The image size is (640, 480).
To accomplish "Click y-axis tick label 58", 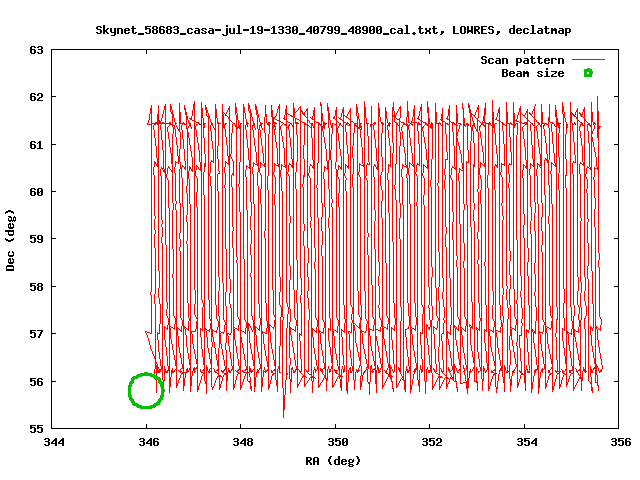I will click(36, 287).
